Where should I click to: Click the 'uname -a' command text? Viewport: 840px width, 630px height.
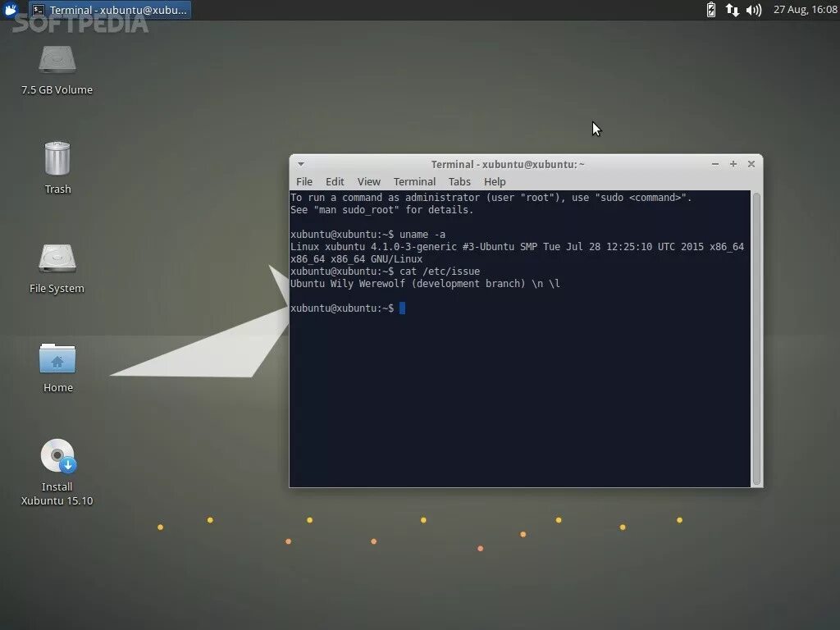click(422, 235)
